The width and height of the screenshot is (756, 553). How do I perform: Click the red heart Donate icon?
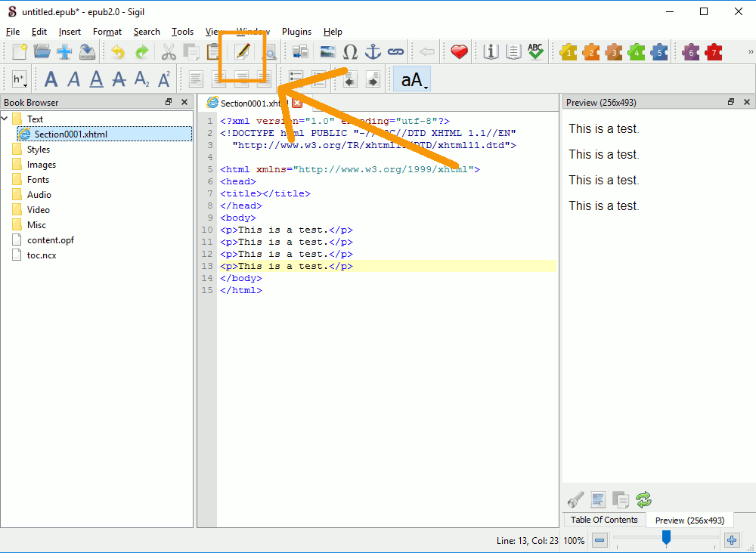tap(459, 52)
